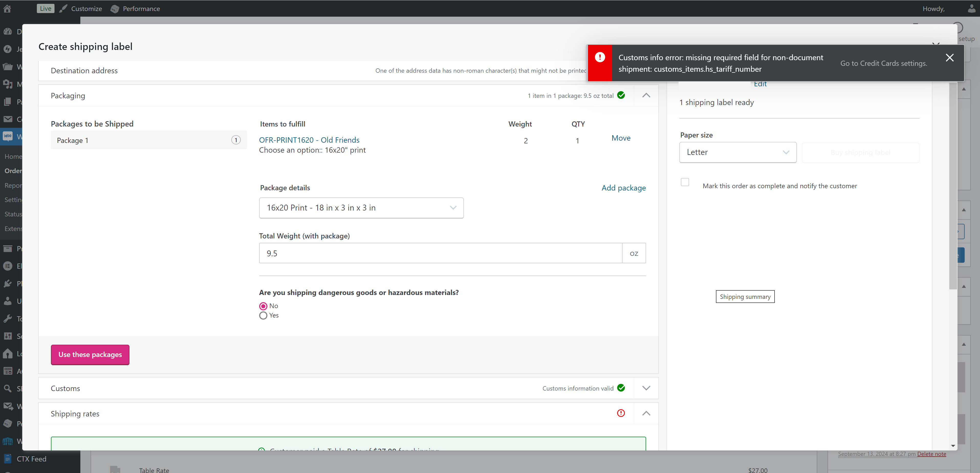Open the Products archive-box sidebar icon

(x=8, y=249)
